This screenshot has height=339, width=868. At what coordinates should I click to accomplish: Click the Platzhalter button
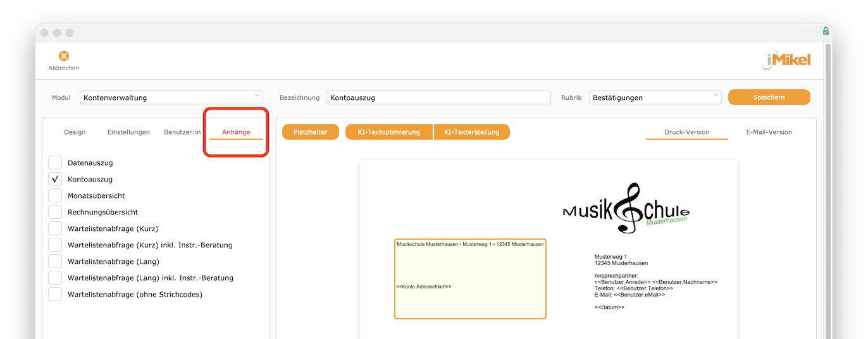(x=311, y=132)
